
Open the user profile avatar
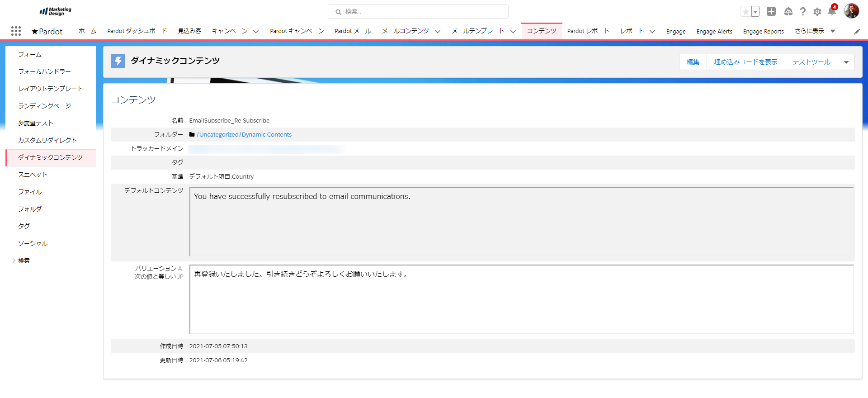pyautogui.click(x=851, y=11)
